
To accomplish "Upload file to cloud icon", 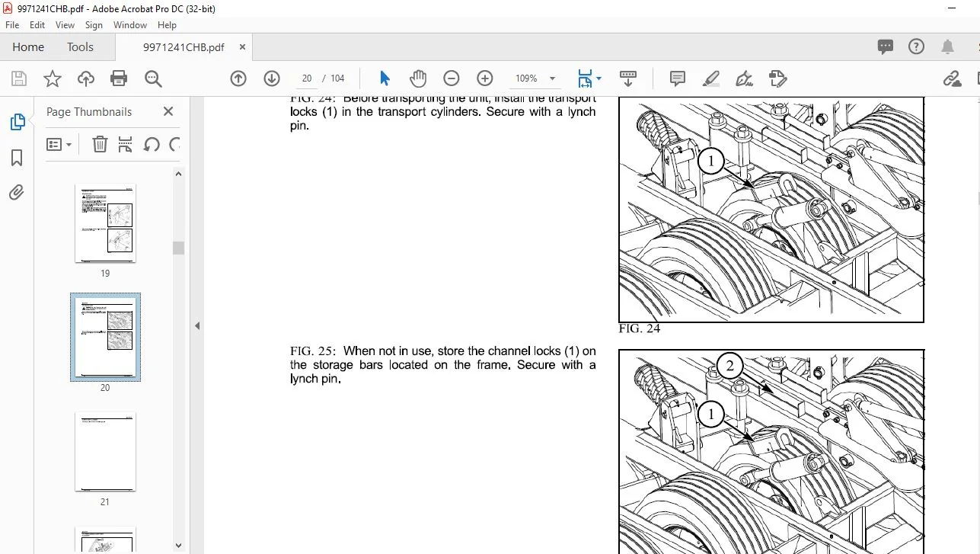I will tap(86, 78).
